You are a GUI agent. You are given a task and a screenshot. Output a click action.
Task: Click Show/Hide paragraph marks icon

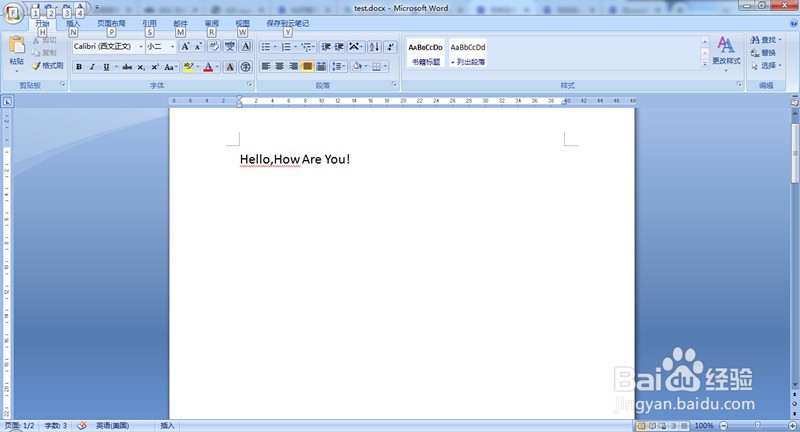click(390, 47)
